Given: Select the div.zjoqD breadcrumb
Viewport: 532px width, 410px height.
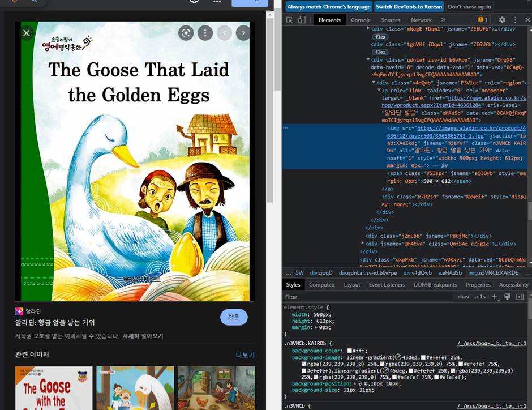Looking at the screenshot, I should point(321,273).
